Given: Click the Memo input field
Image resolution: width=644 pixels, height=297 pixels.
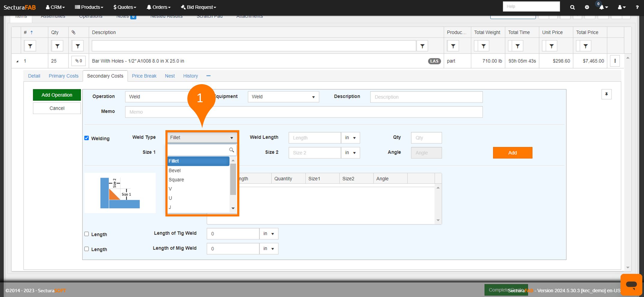Looking at the screenshot, I should (x=304, y=112).
